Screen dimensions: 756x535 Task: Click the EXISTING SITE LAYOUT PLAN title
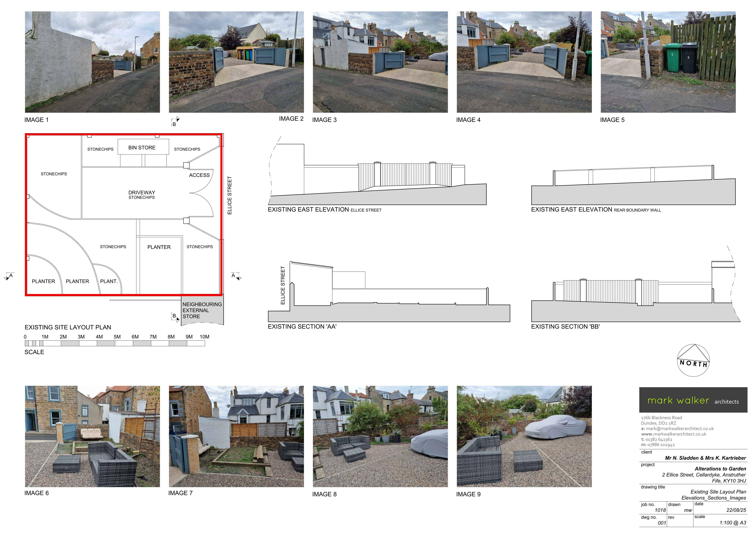68,327
